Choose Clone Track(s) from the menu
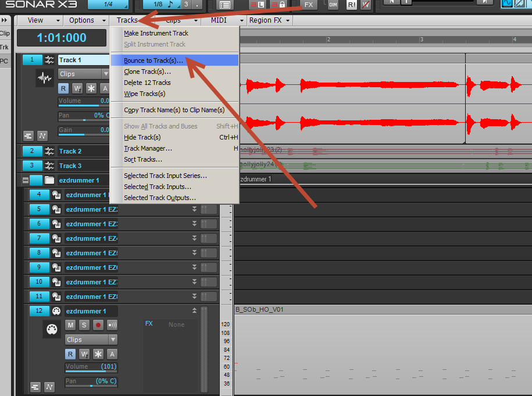Viewport: 532px width, 396px height. pyautogui.click(x=147, y=72)
